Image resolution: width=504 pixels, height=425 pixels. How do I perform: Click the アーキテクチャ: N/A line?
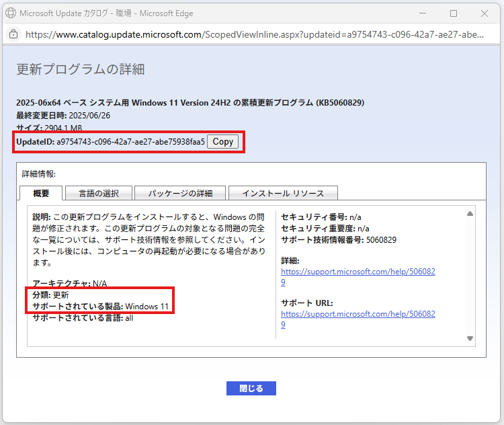[69, 283]
